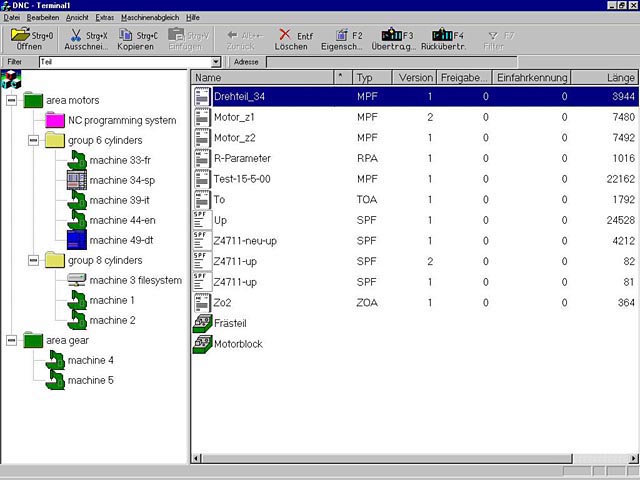Click the Übertragen transfer icon

(x=391, y=35)
